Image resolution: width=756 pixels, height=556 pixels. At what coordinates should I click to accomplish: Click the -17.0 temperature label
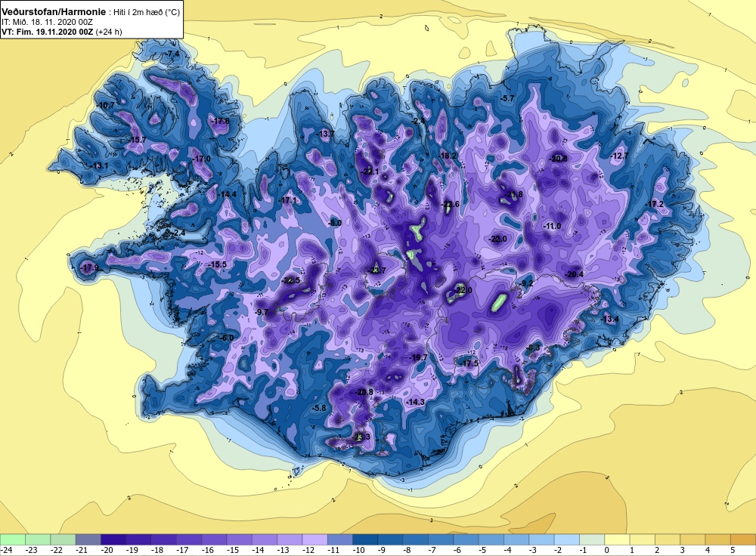click(202, 159)
